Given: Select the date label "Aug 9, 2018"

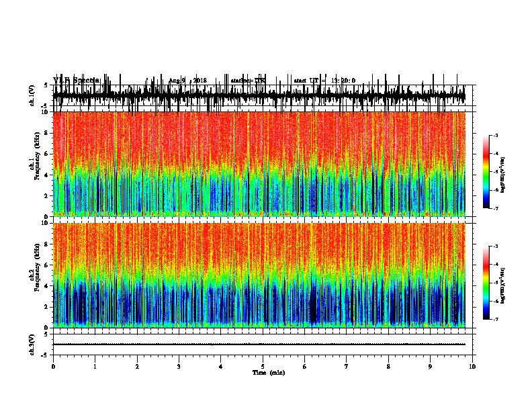Looking at the screenshot, I should pyautogui.click(x=187, y=81).
